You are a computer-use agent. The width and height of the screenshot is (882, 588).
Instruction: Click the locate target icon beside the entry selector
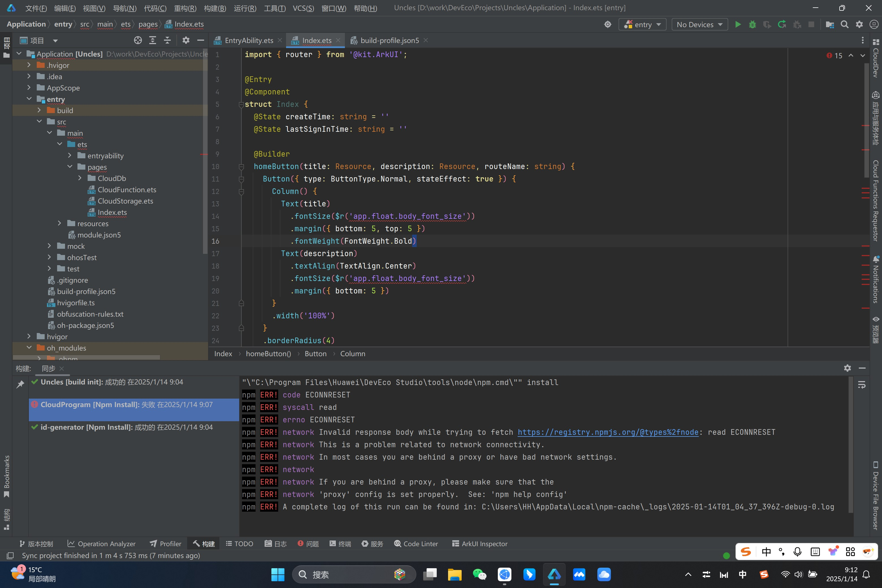point(608,24)
